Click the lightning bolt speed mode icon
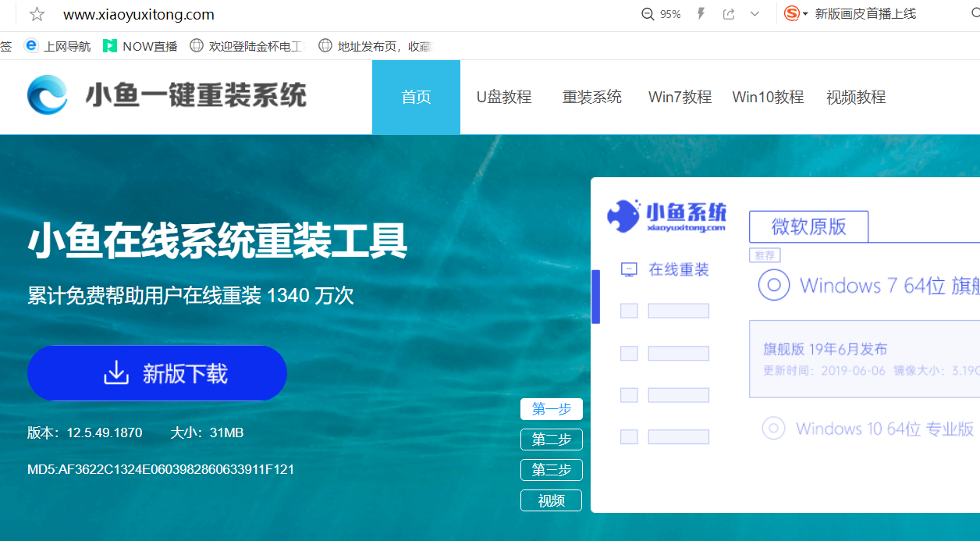 [x=701, y=14]
